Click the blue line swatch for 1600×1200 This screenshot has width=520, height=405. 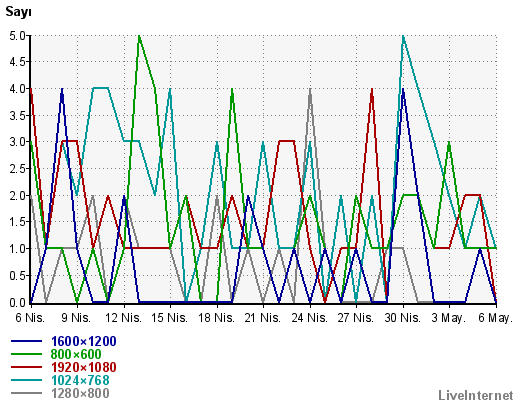coord(27,341)
